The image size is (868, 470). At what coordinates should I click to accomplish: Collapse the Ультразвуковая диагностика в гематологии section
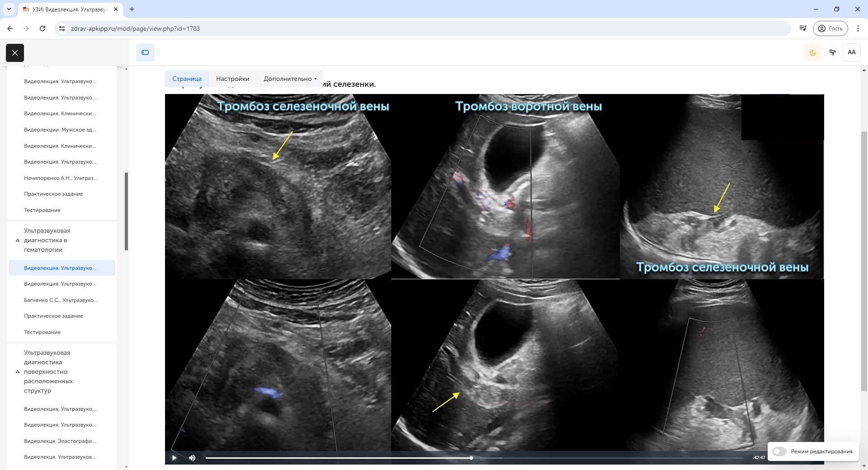[18, 240]
